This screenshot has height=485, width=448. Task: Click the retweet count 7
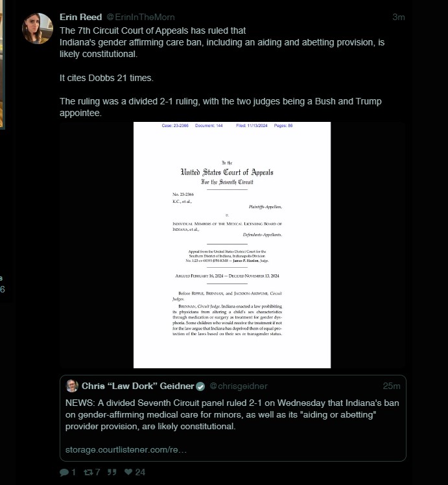click(97, 472)
